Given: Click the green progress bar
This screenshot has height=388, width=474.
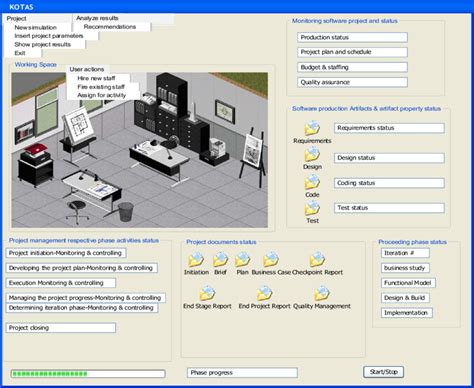Looking at the screenshot, I should click(x=88, y=374).
